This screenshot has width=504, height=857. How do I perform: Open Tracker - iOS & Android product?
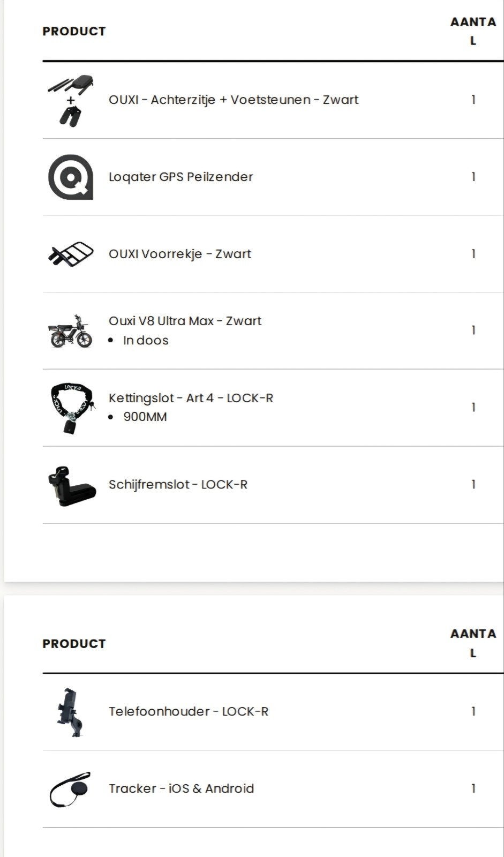(181, 788)
